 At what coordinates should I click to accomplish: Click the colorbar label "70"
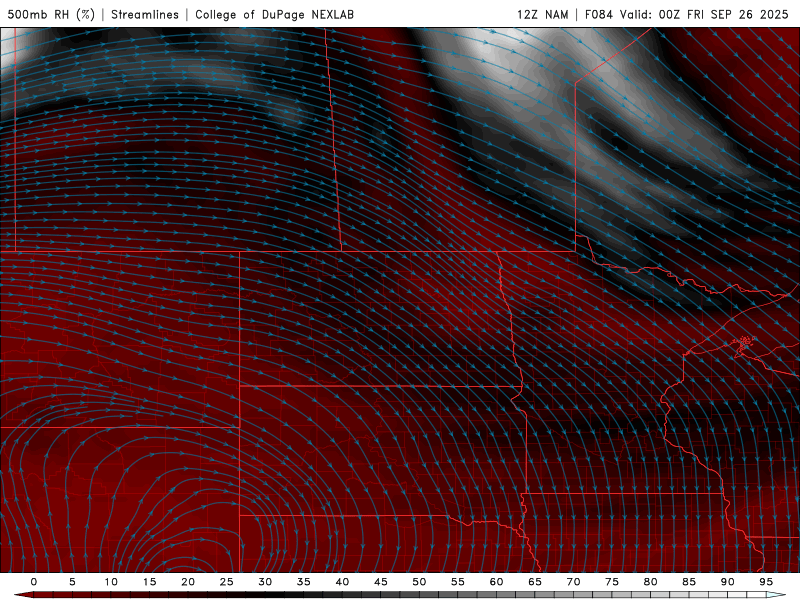click(x=573, y=582)
